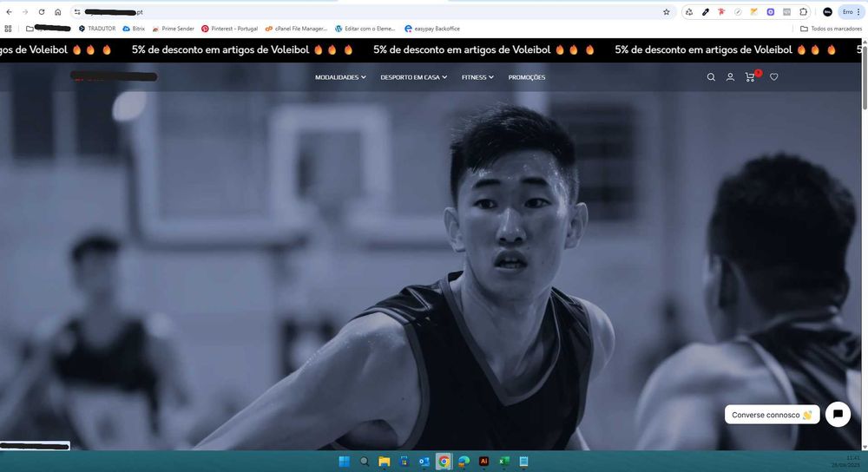Expand the FITNESS menu

coord(477,77)
